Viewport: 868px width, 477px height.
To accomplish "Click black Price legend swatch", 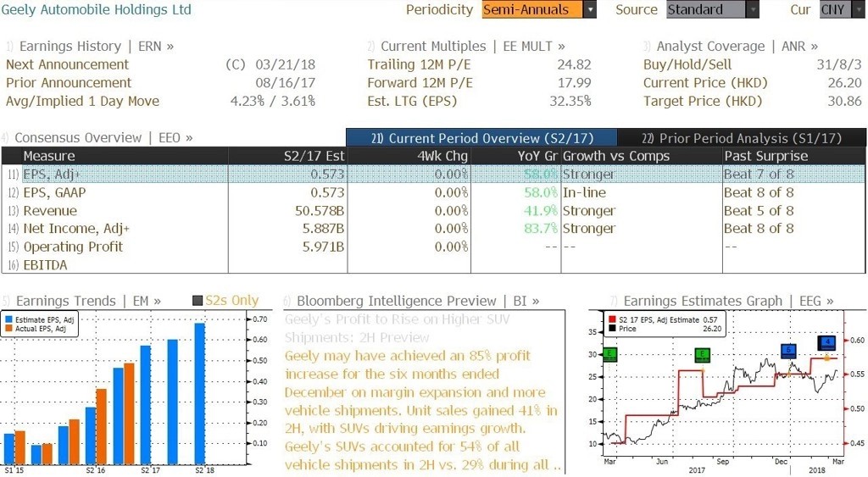I will tap(612, 329).
